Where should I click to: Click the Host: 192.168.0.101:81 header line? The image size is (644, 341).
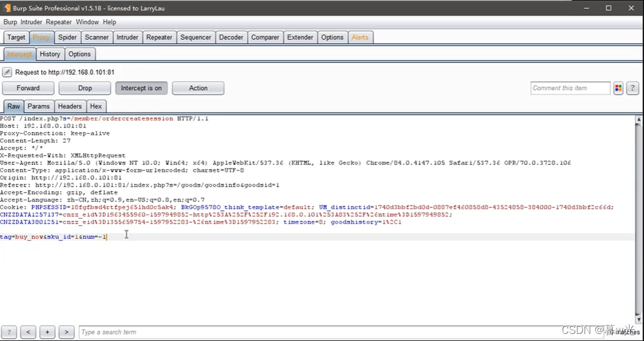coord(43,125)
